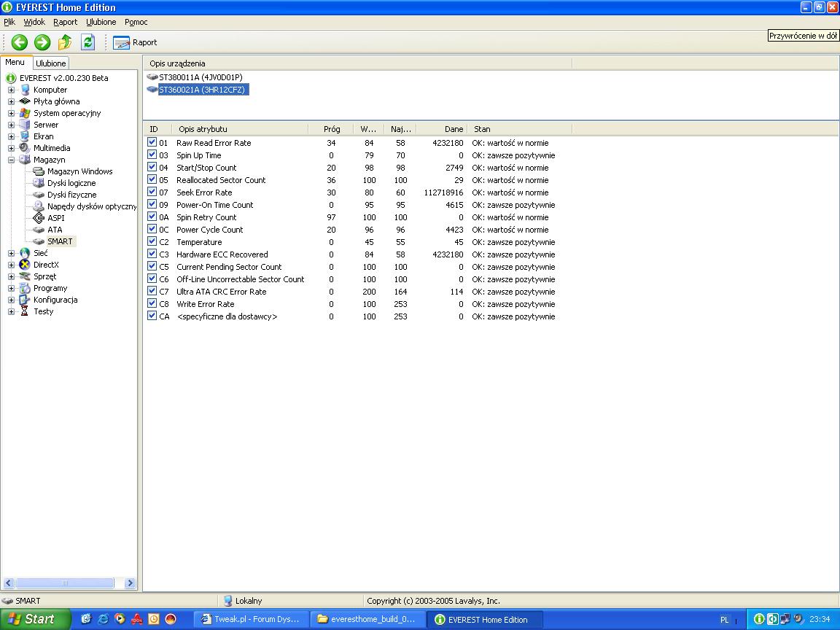
Task: Open Napędy dysków optycznych page
Action: click(92, 207)
